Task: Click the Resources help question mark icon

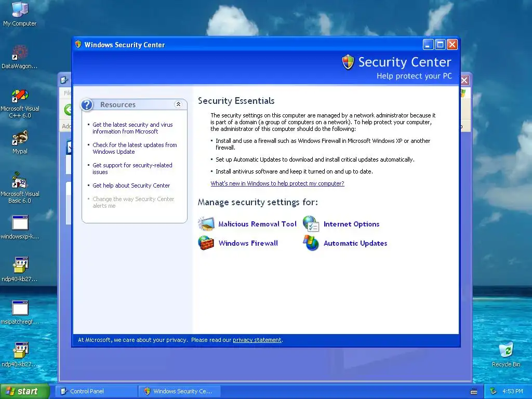Action: tap(87, 104)
